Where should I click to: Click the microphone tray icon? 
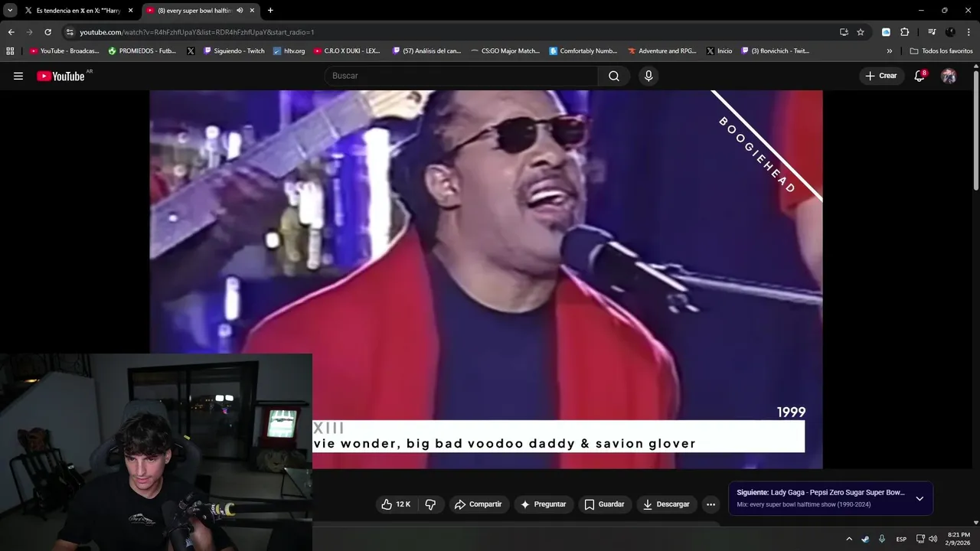[x=882, y=539]
